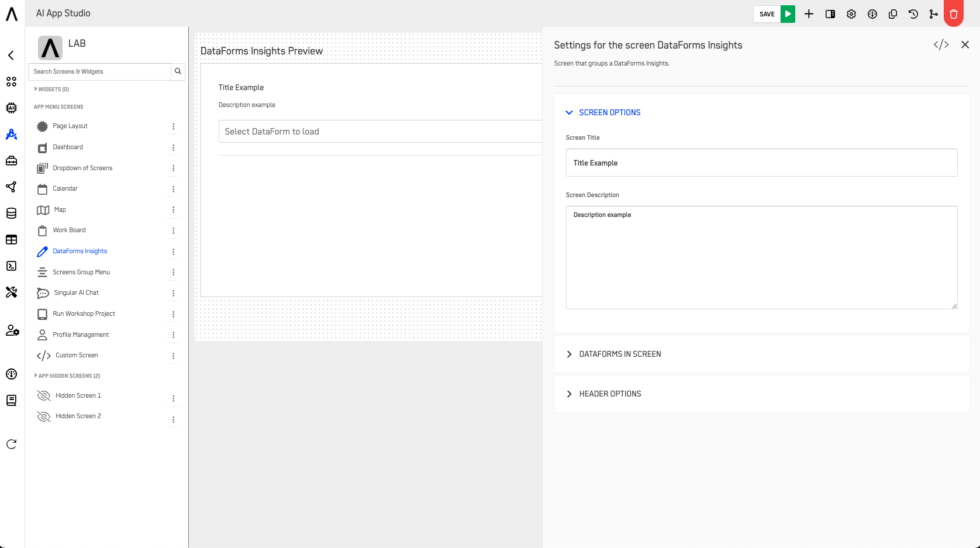Select Hidden Screen 1
Viewport: 980px width, 548px height.
[78, 396]
